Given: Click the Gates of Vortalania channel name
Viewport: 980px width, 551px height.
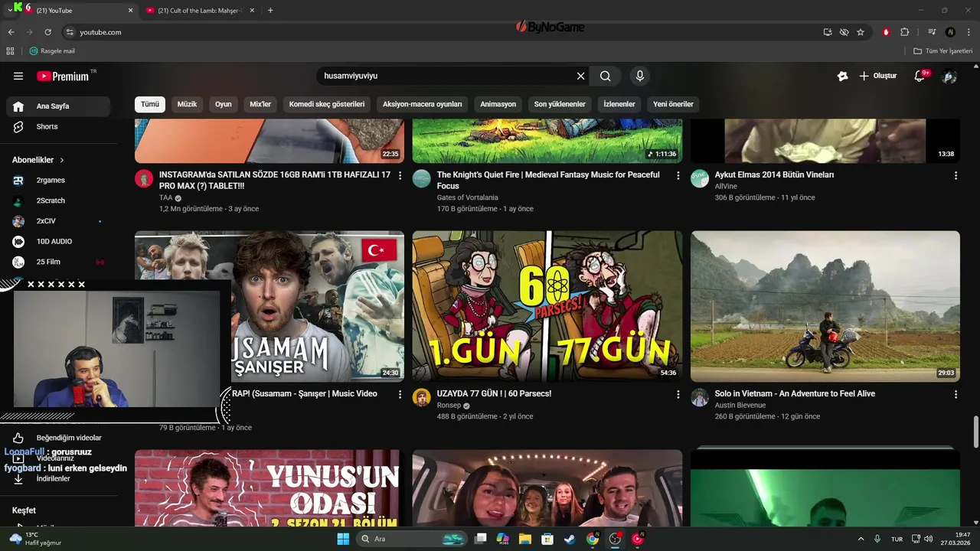Looking at the screenshot, I should coord(468,197).
